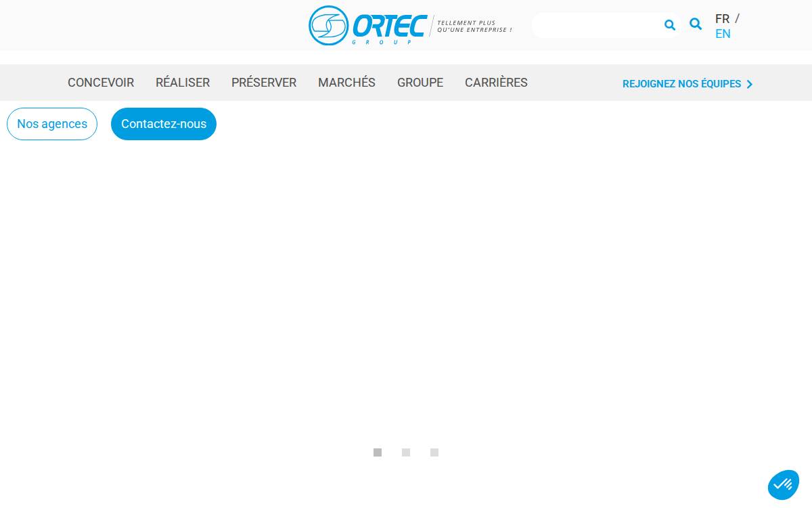Switch language to EN
Viewport: 812px width, 508px height.
[x=723, y=34]
